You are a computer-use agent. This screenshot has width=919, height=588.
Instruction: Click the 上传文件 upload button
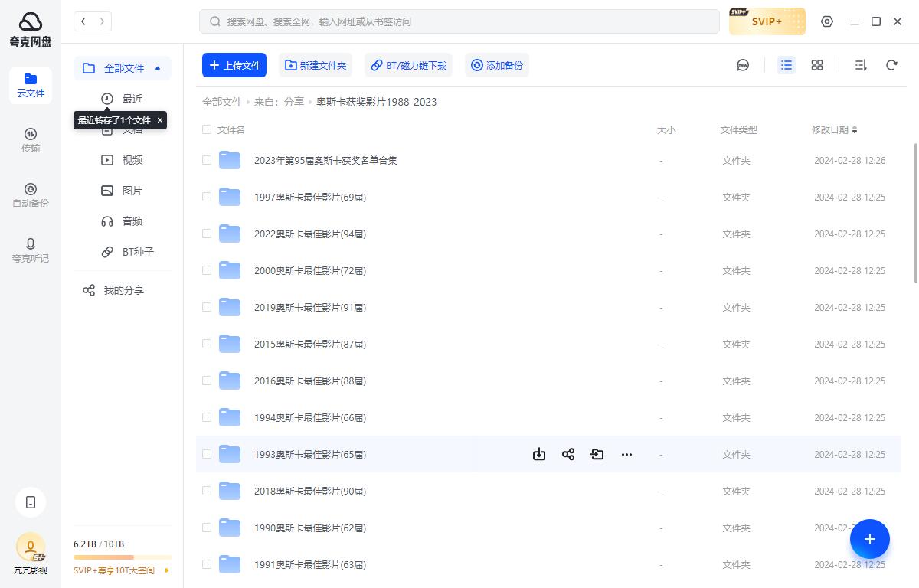pyautogui.click(x=234, y=65)
